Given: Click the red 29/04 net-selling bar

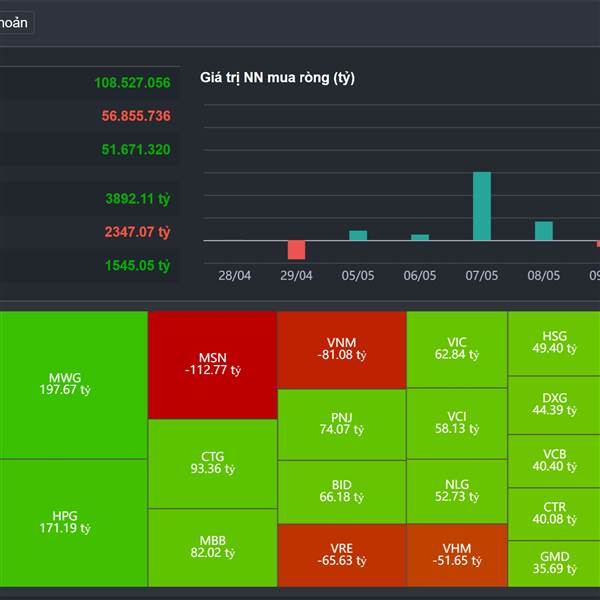Looking at the screenshot, I should (296, 249).
